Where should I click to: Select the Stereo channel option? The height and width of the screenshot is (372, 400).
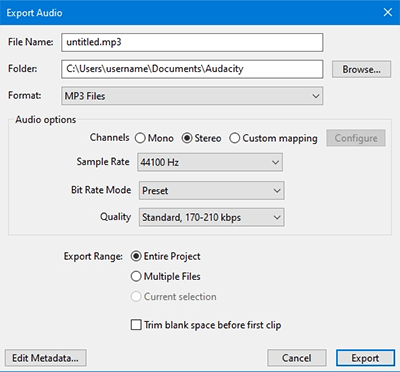(x=201, y=138)
